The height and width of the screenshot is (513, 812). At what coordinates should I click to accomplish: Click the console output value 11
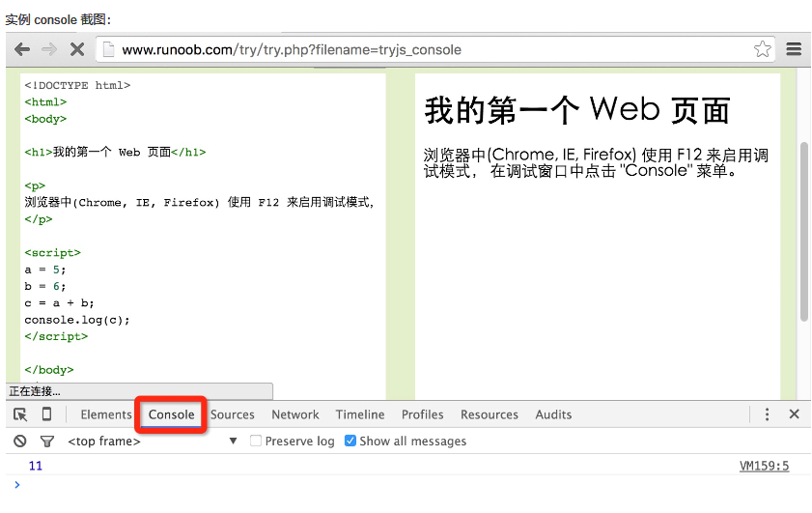(x=35, y=466)
